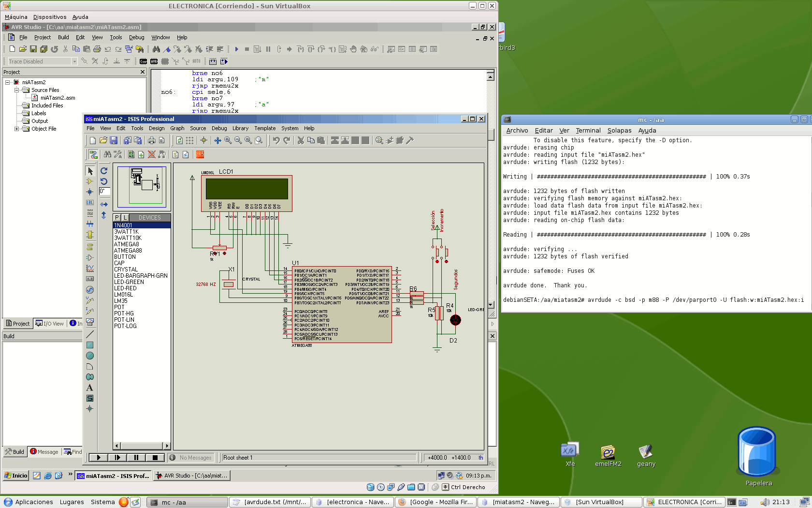Open the ISIS Template menu
Viewport: 812px width, 508px height.
coord(265,128)
